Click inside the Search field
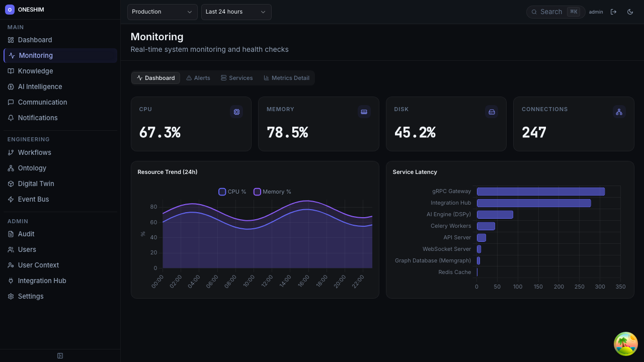Image resolution: width=644 pixels, height=362 pixels. click(x=553, y=12)
